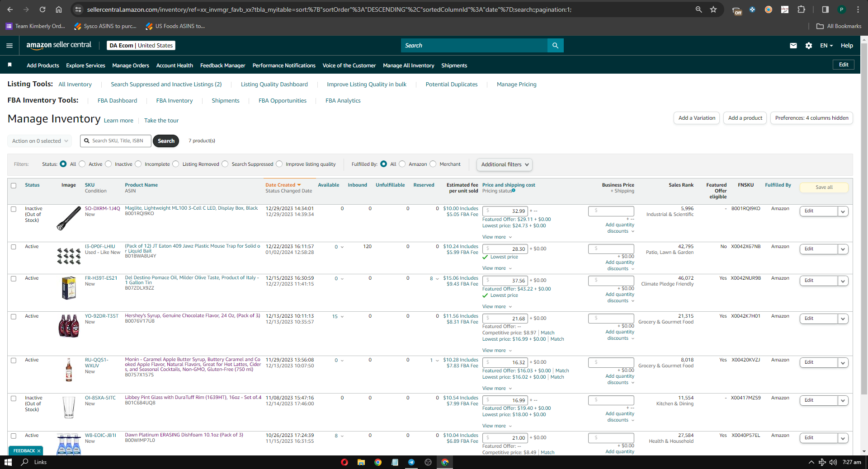Viewport: 868px width, 469px height.
Task: Click the browser back arrow
Action: [x=10, y=9]
